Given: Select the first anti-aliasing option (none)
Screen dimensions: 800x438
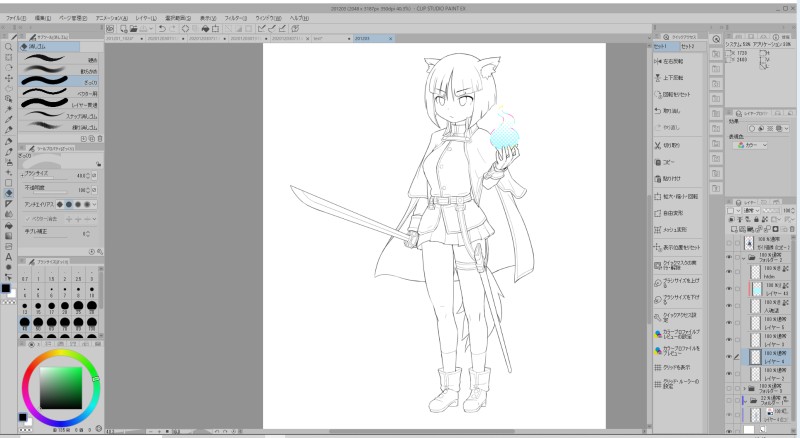Looking at the screenshot, I should click(x=60, y=204).
